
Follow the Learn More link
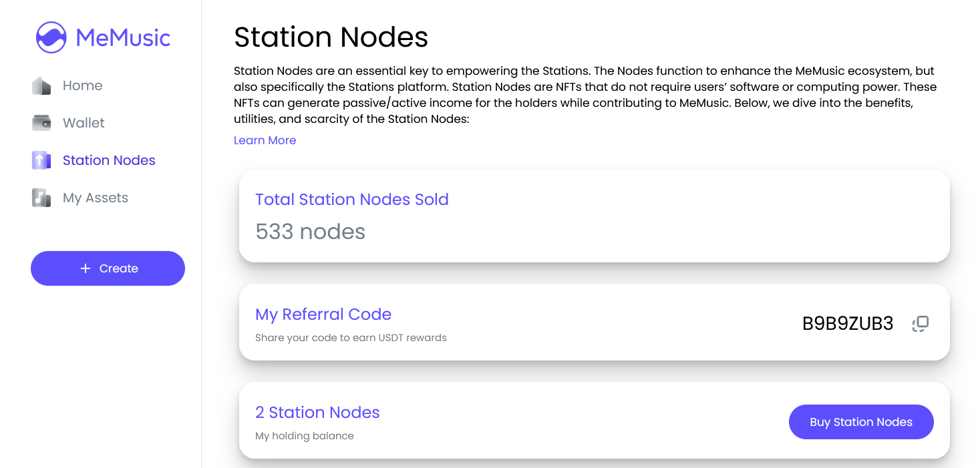(x=265, y=140)
